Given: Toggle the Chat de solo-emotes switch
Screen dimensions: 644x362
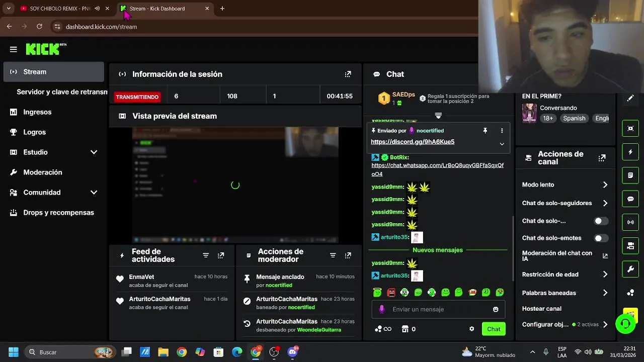Looking at the screenshot, I should [601, 238].
